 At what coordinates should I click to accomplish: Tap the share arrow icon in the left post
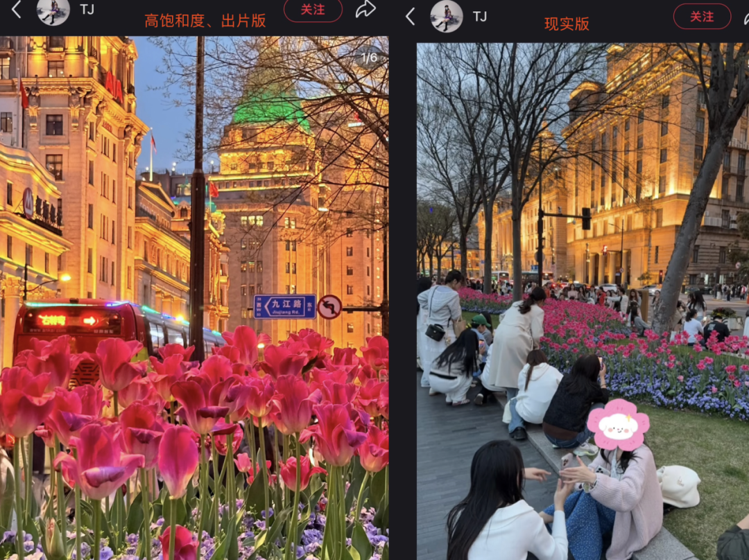(365, 8)
